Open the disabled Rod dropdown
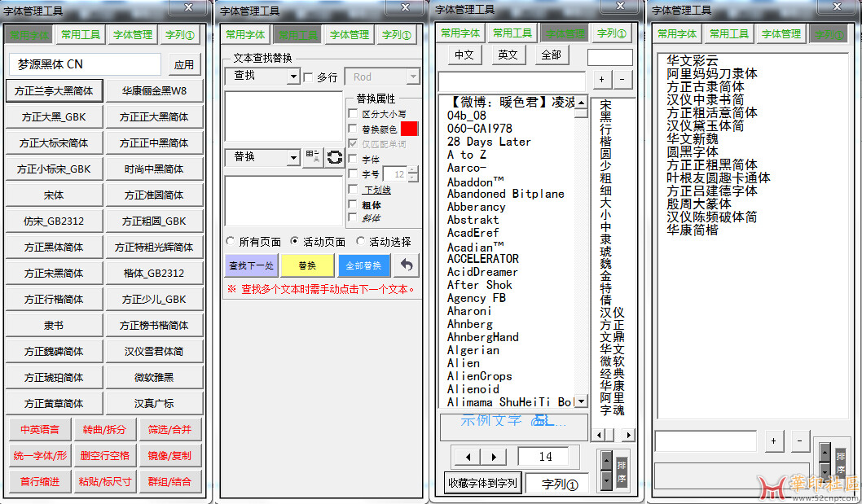862x504 pixels. tap(412, 77)
